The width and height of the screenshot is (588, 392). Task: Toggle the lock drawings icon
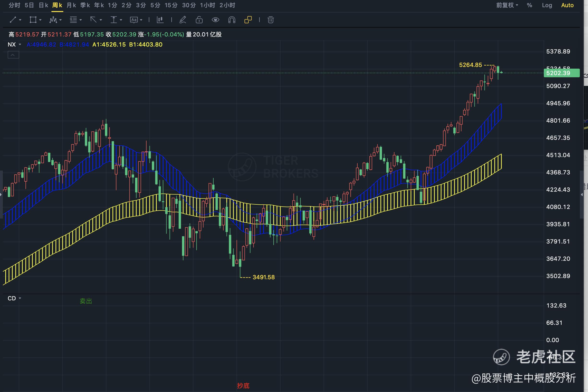click(x=199, y=20)
